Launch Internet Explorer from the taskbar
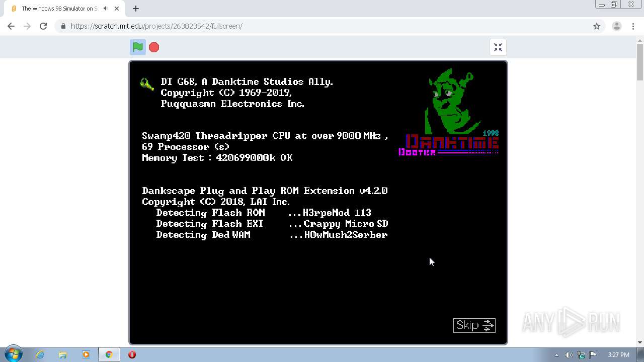The width and height of the screenshot is (644, 362). [40, 354]
